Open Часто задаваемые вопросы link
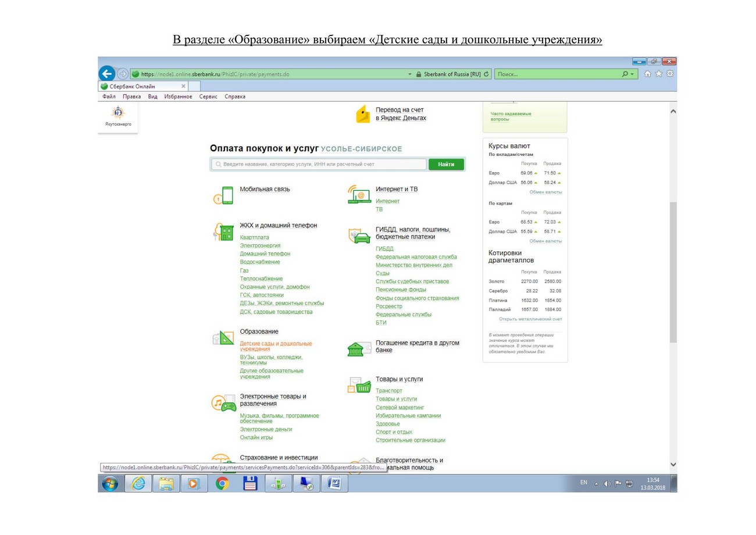This screenshot has height=535, width=756. [x=511, y=116]
